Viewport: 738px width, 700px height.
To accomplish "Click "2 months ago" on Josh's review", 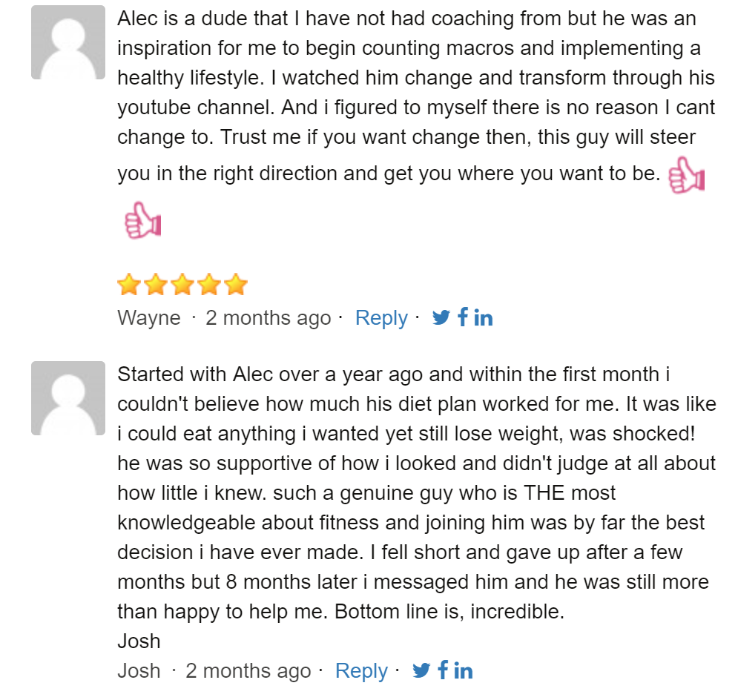I will (248, 671).
